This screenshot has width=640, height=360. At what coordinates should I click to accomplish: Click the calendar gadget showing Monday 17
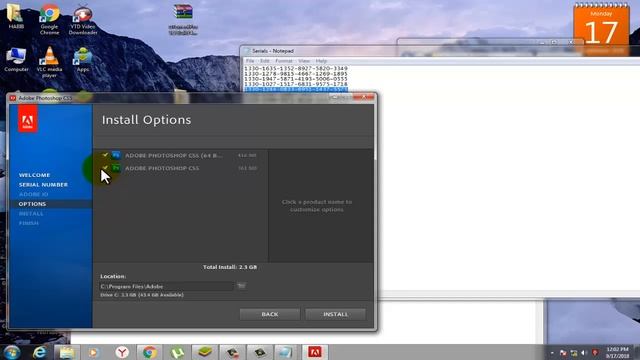pyautogui.click(x=601, y=29)
